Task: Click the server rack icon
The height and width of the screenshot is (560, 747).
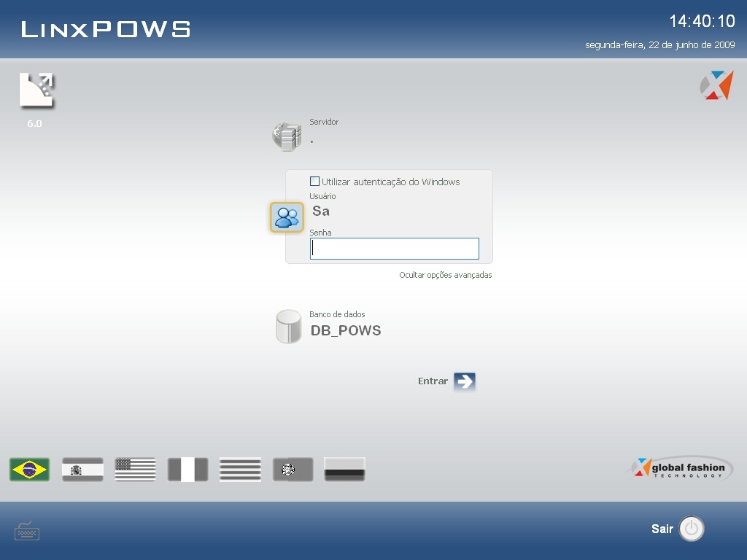Action: pos(287,136)
